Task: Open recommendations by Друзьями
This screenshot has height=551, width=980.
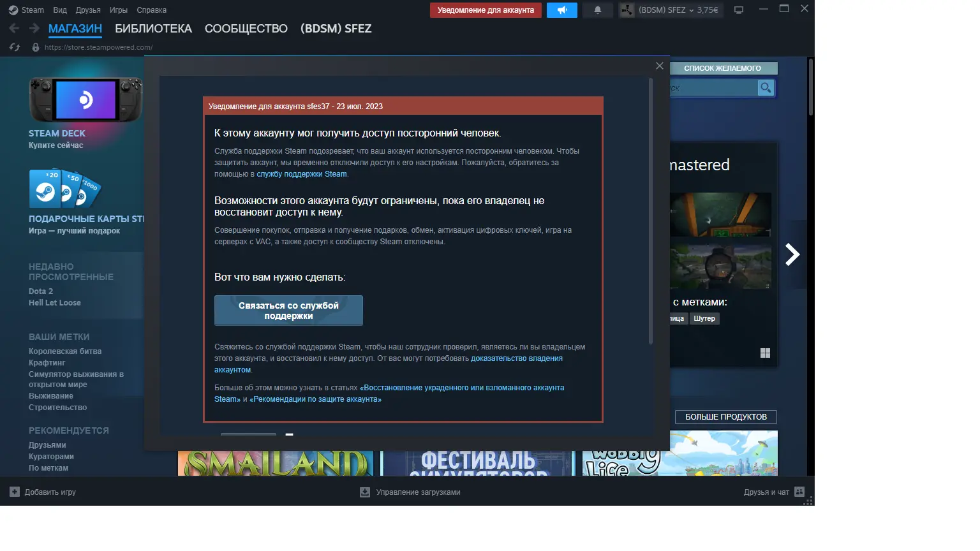Action: tap(47, 445)
